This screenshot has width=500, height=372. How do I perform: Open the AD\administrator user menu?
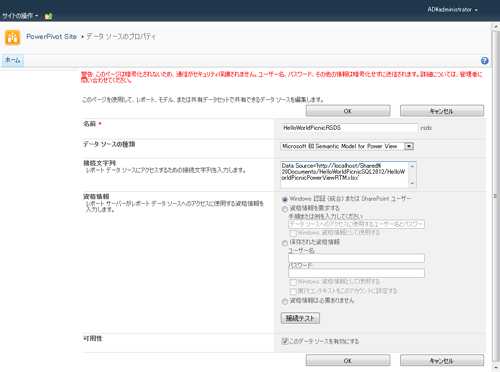[452, 10]
